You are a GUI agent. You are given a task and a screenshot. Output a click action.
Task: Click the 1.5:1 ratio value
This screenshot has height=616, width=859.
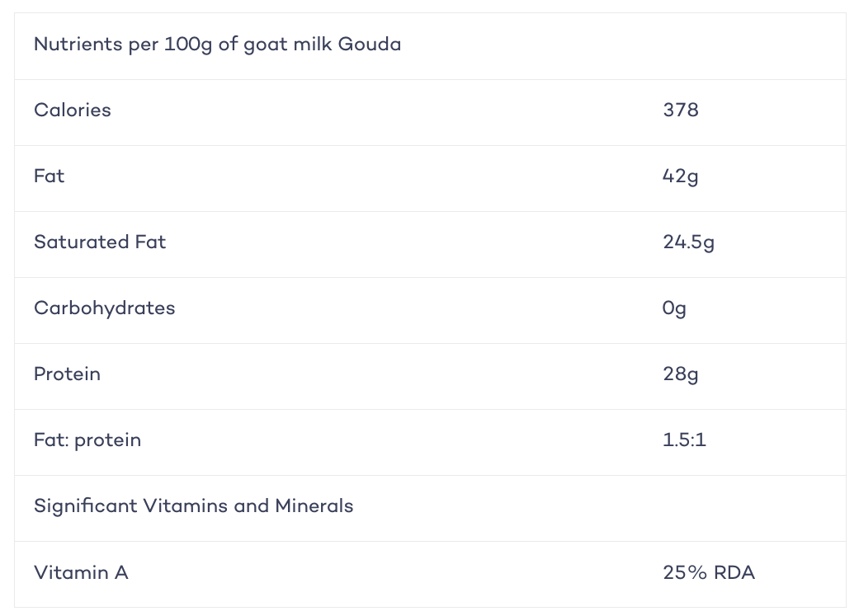684,440
